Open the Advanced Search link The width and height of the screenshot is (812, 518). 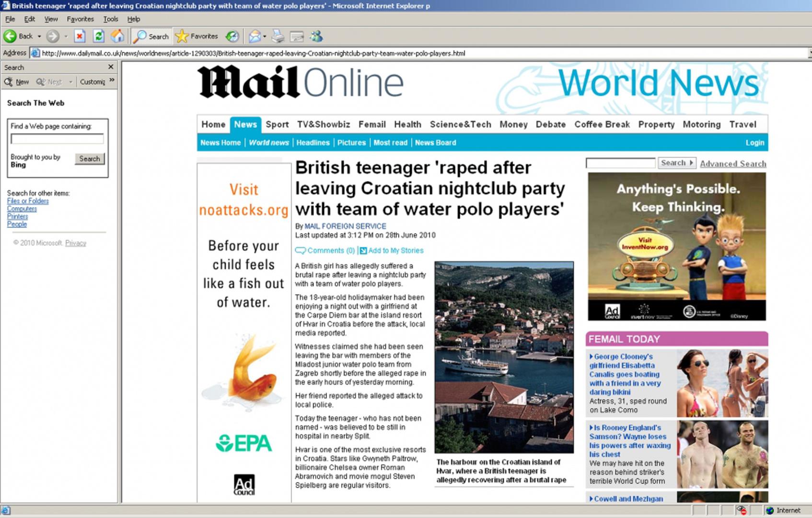pyautogui.click(x=733, y=164)
